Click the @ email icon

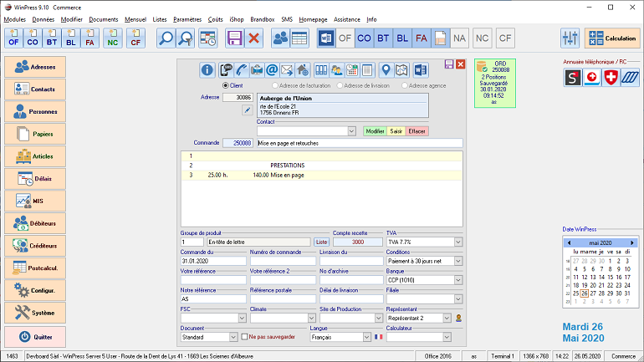[272, 70]
